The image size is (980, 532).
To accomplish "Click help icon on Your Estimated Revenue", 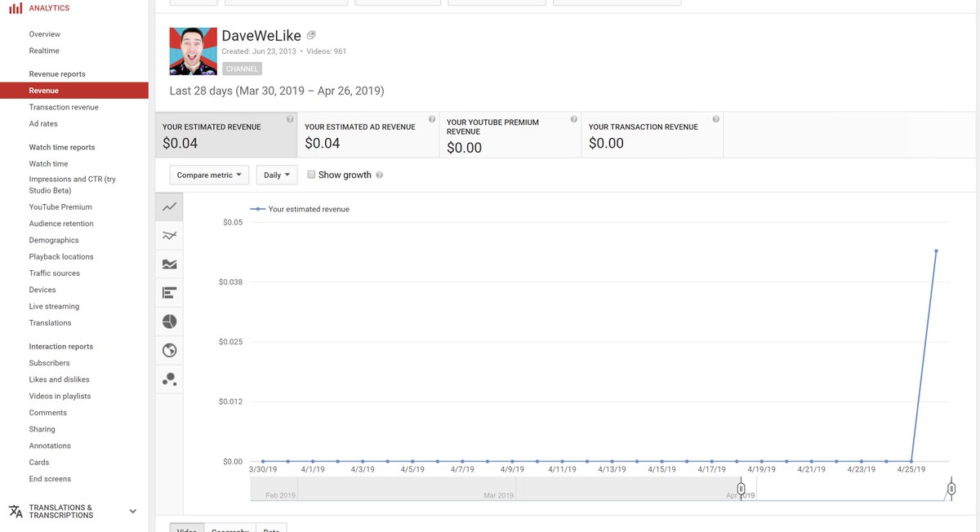I will [290, 119].
